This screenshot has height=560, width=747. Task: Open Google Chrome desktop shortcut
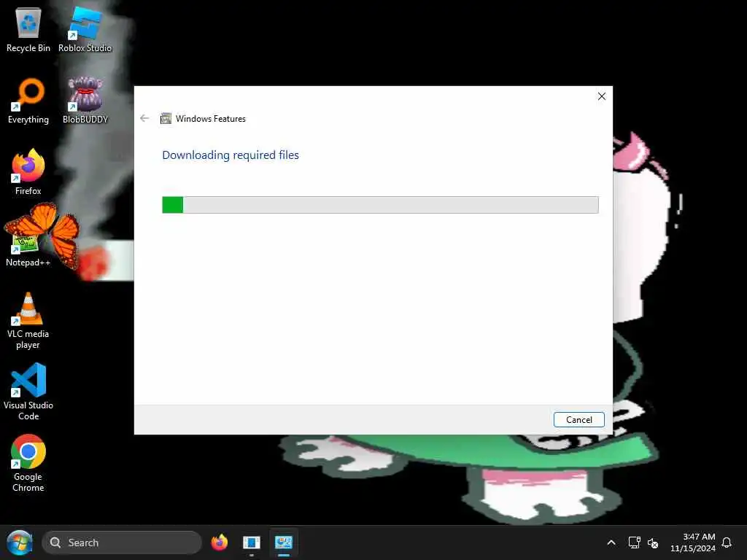28,463
